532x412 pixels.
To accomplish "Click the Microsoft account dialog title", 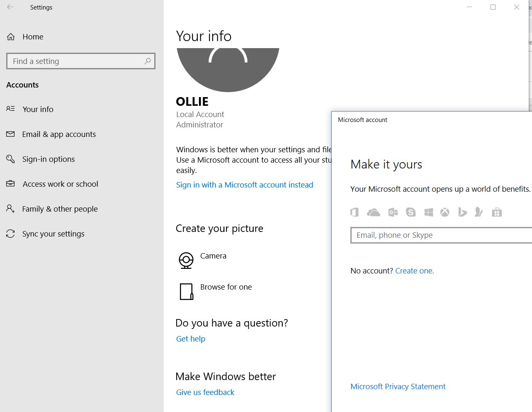I will [362, 120].
